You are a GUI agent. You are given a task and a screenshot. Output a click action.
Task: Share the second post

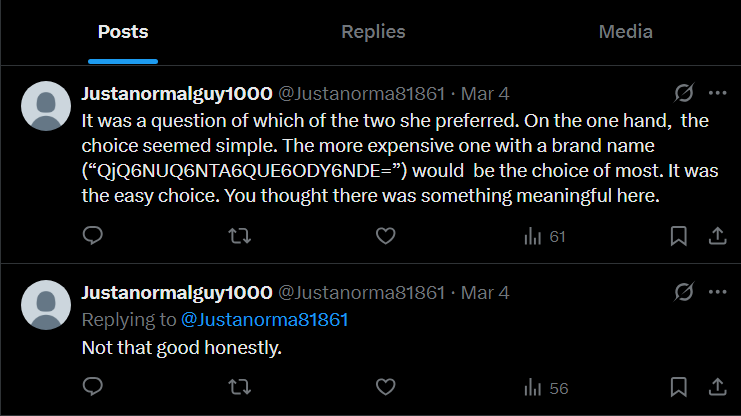(717, 387)
